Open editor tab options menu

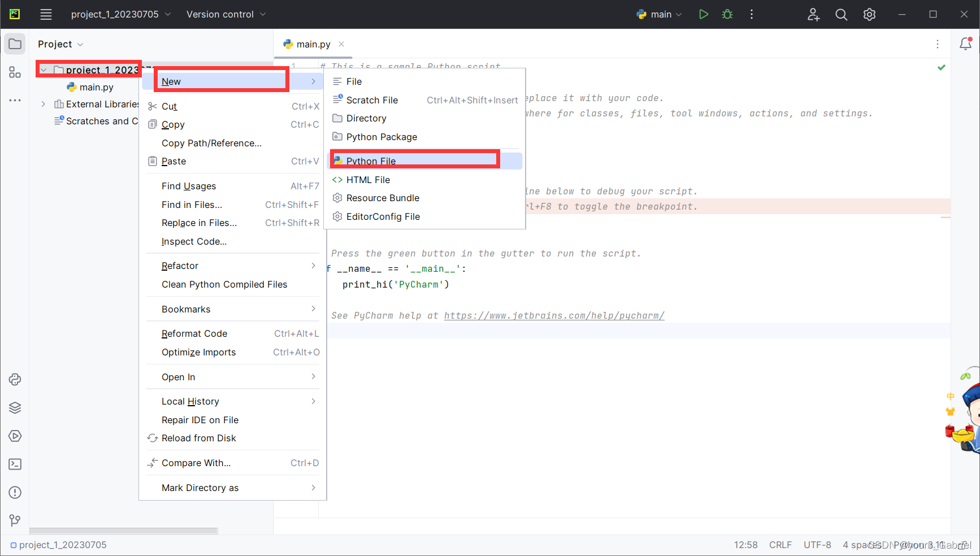pos(938,44)
